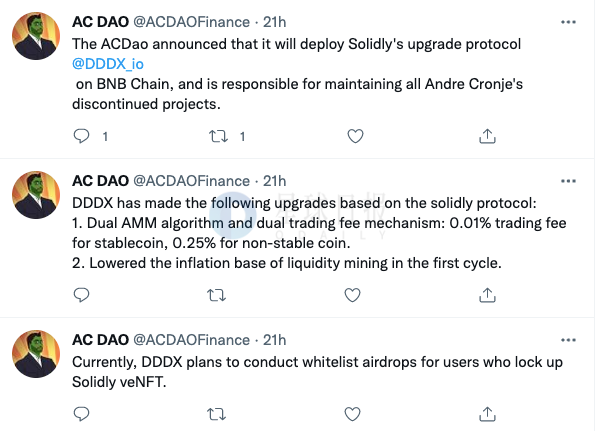
Task: Click the @ACDAOFinance handle on second tweet
Action: [192, 181]
